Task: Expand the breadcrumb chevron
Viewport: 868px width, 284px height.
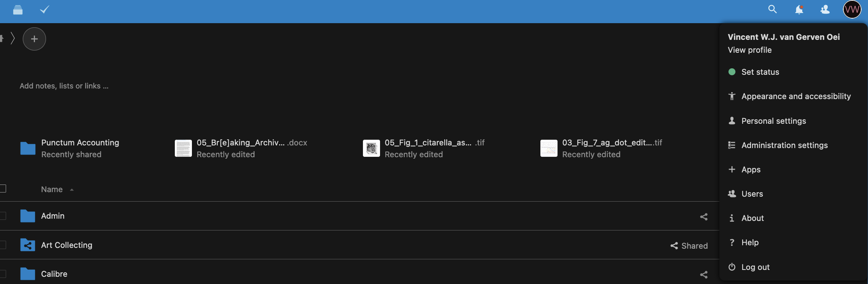Action: (x=13, y=38)
